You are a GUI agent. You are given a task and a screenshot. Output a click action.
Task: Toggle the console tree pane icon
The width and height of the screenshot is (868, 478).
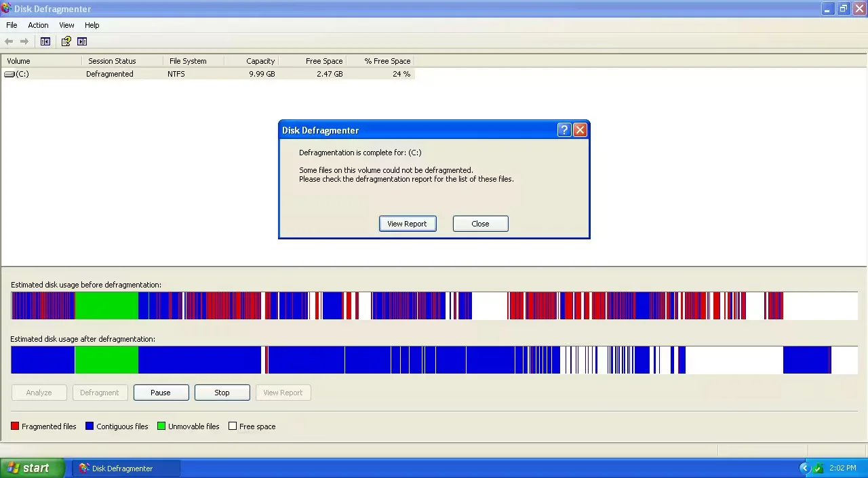point(45,41)
